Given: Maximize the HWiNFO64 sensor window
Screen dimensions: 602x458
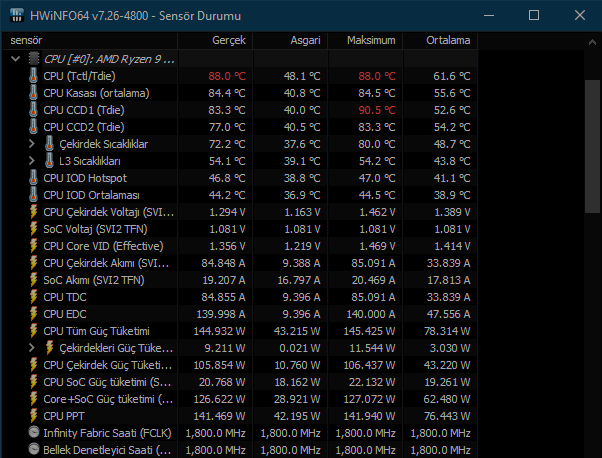Looking at the screenshot, I should point(534,15).
